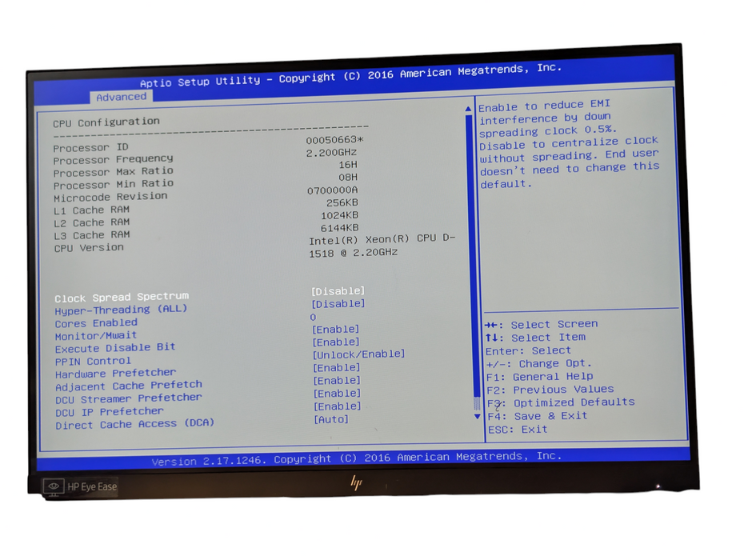Select PPIN Control setting
The width and height of the screenshot is (744, 560).
(93, 361)
